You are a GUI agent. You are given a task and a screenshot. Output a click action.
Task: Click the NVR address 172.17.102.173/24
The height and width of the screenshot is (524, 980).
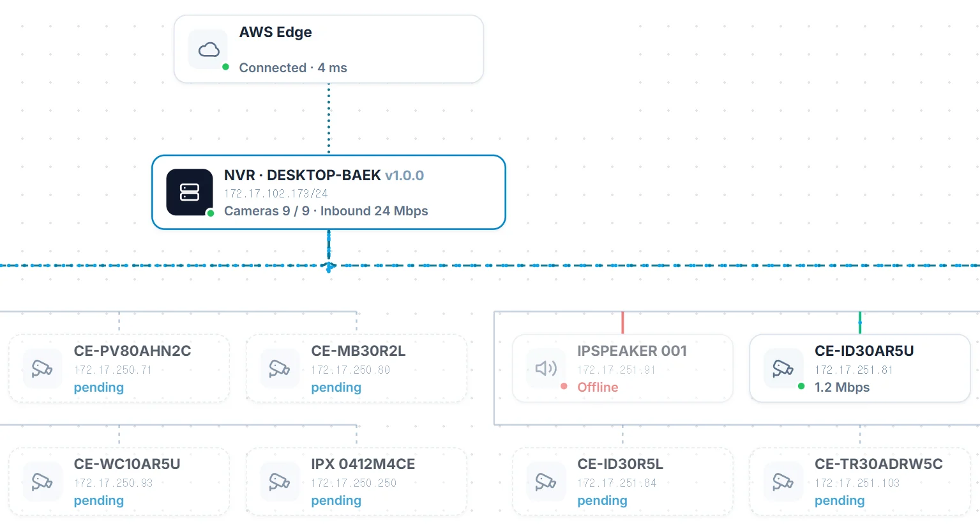click(x=276, y=194)
